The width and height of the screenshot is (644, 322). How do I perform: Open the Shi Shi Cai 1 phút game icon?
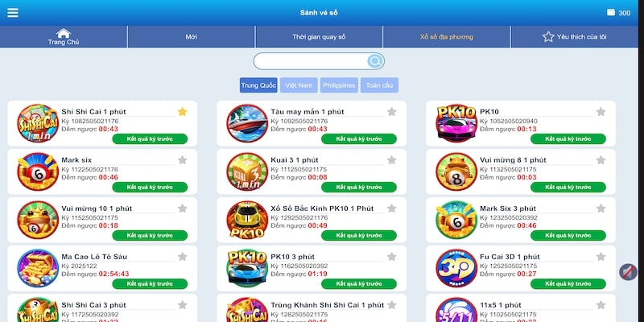click(x=38, y=123)
